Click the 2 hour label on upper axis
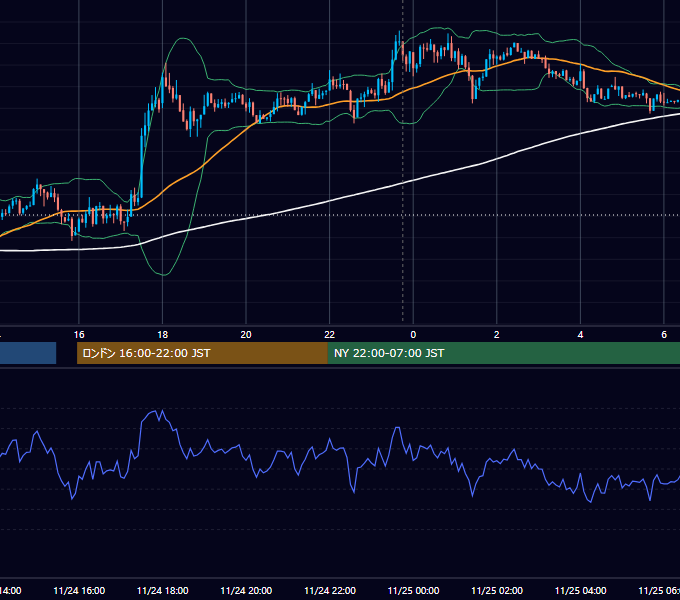680x600 pixels. [x=497, y=335]
